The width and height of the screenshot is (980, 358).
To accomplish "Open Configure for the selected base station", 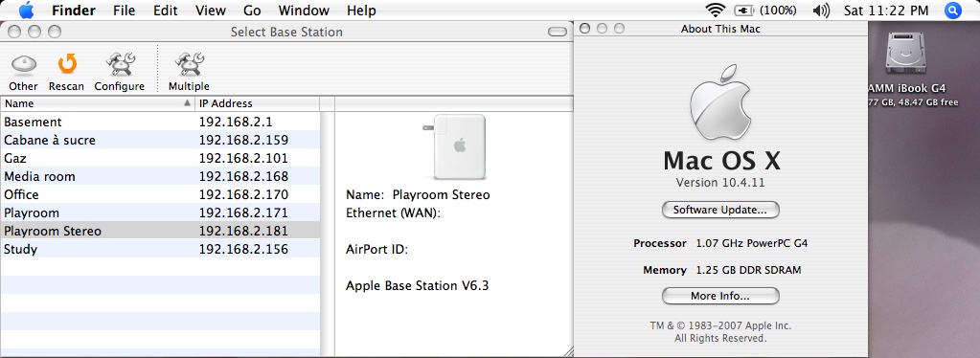I will pyautogui.click(x=120, y=71).
